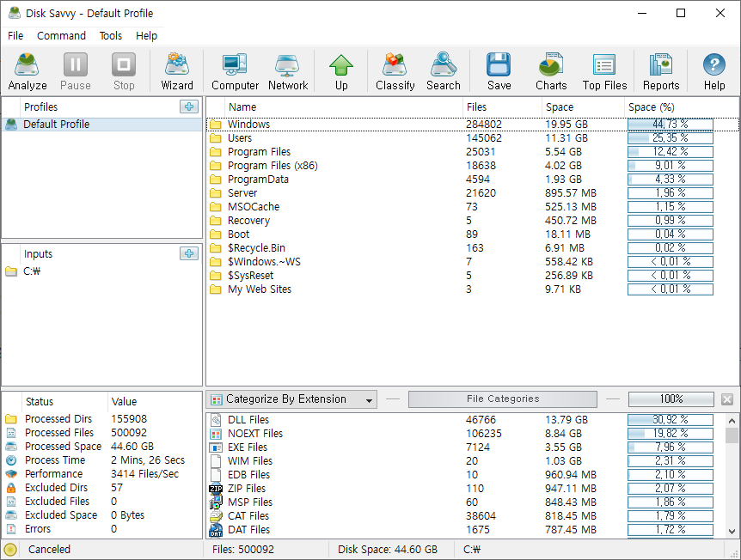Open the Command menu
The image size is (741, 560).
pyautogui.click(x=61, y=36)
